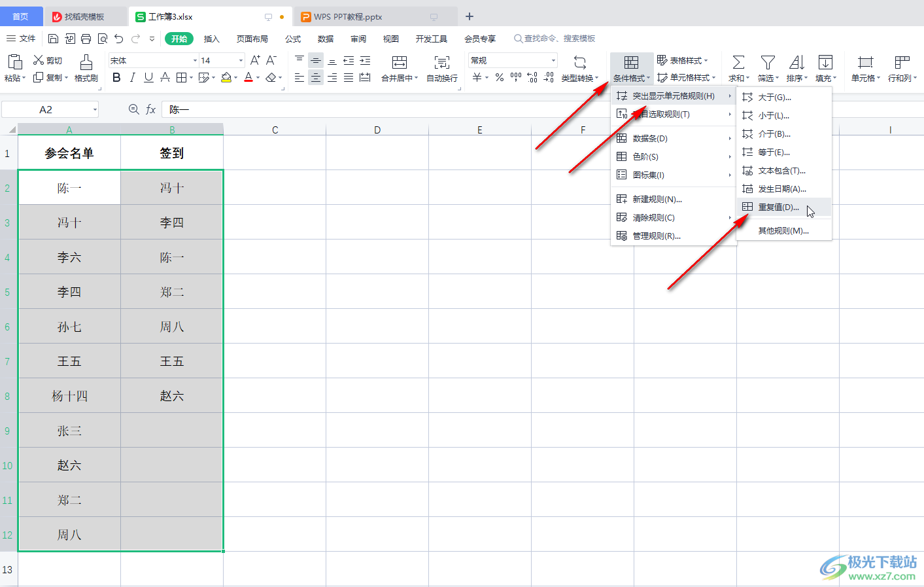924x587 pixels.
Task: Toggle Italic formatting
Action: pyautogui.click(x=133, y=78)
